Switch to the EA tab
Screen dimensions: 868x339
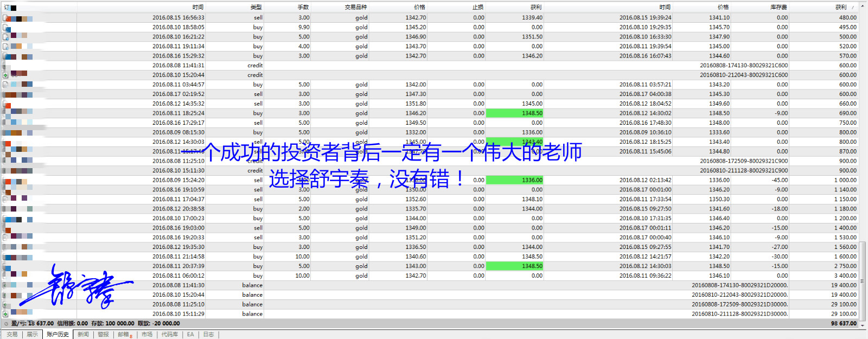point(190,335)
